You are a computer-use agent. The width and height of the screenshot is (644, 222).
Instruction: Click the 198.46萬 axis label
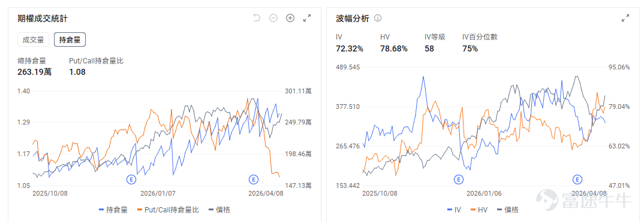[298, 154]
